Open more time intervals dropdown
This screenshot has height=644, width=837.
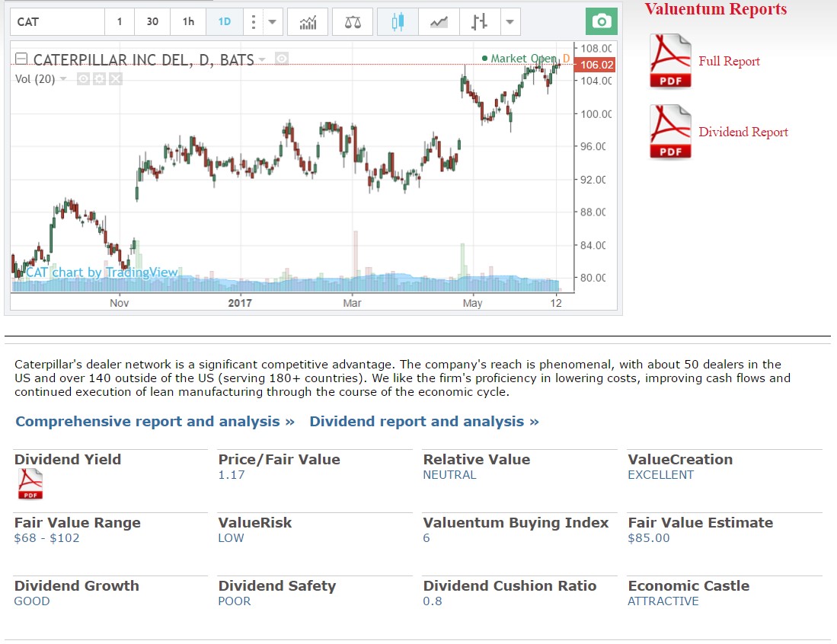click(272, 22)
